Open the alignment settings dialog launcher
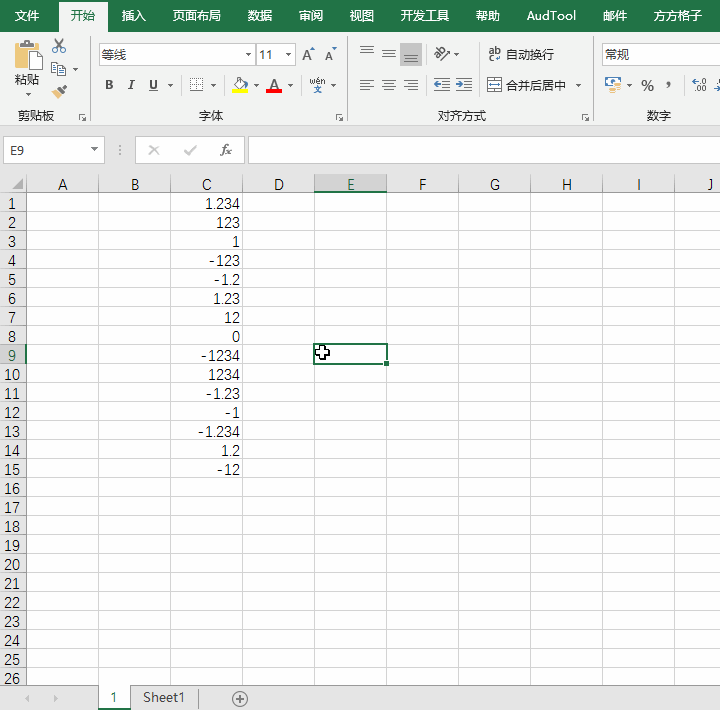The width and height of the screenshot is (720, 710). (x=585, y=118)
